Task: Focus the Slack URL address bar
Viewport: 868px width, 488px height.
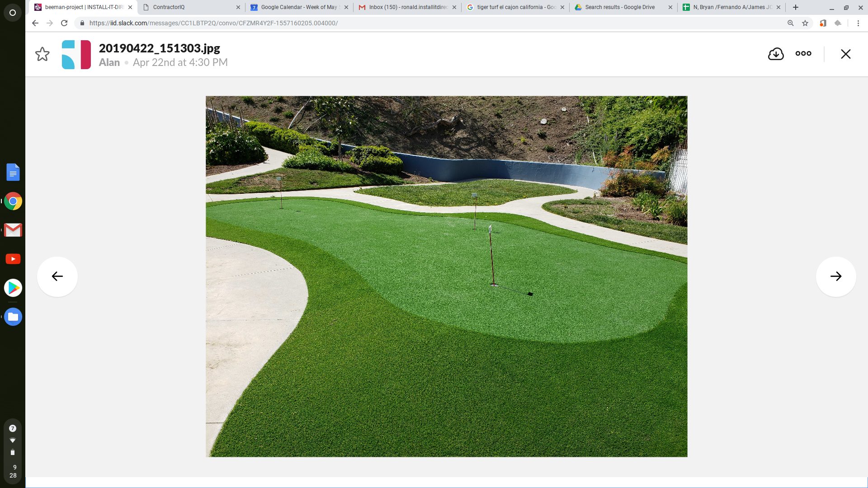Action: click(x=429, y=23)
